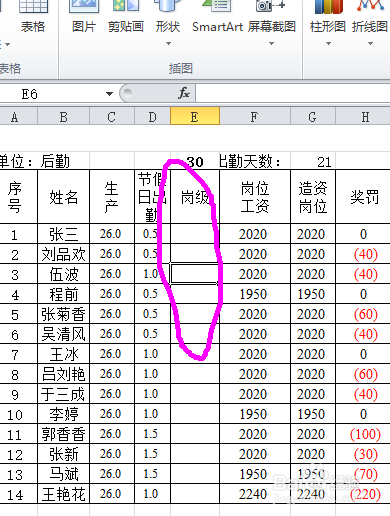
Task: Select the name cell 马斌
Action: (x=63, y=474)
